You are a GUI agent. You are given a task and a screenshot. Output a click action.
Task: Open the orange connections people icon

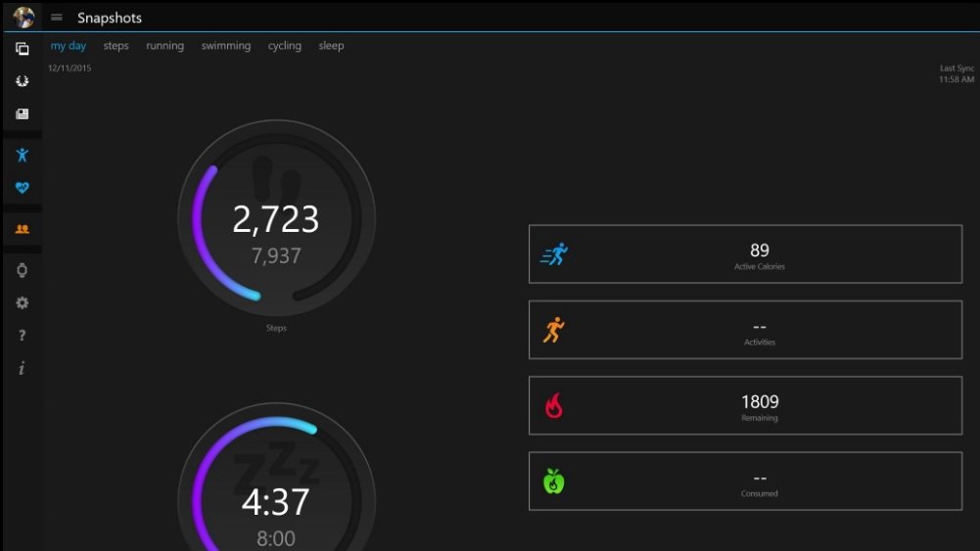(x=22, y=229)
